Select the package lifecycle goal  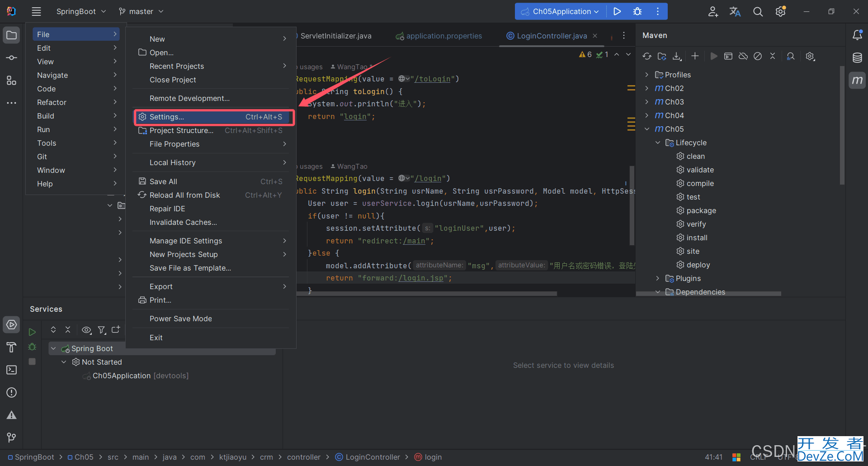(696, 210)
